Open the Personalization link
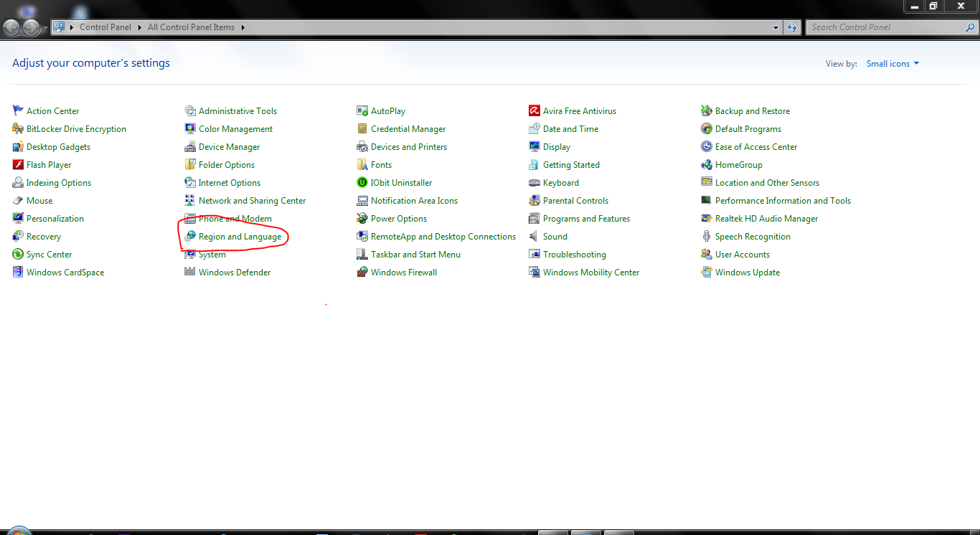Screen dimensions: 980x535 pos(55,218)
